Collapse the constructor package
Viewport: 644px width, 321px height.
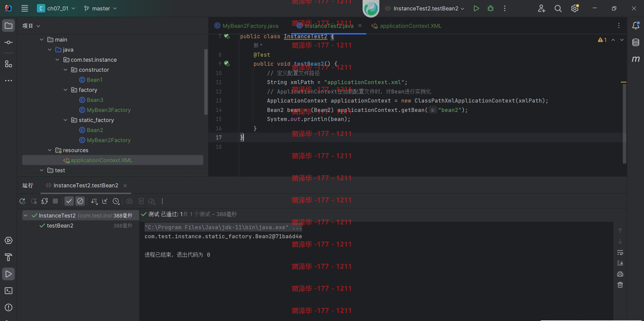65,70
